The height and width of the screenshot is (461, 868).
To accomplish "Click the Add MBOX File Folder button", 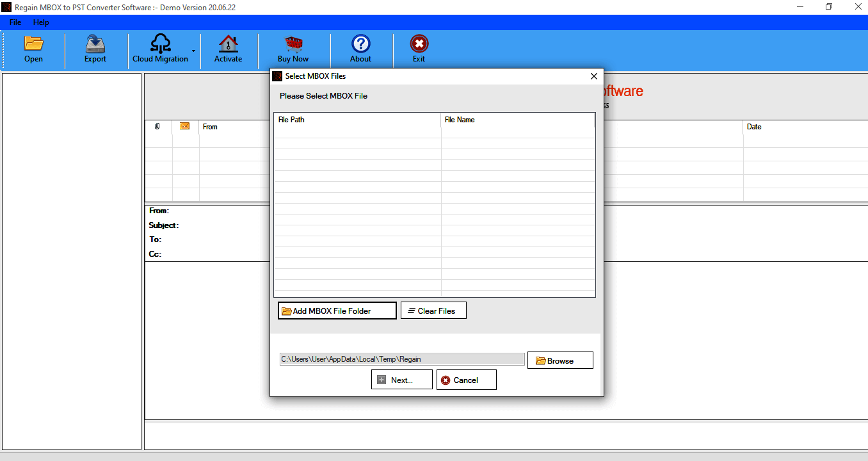I will (337, 311).
